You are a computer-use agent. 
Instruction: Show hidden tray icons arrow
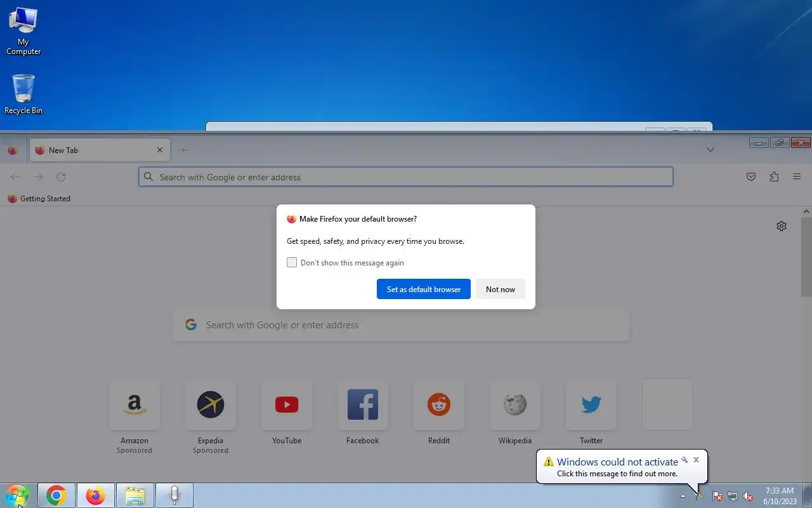[683, 496]
